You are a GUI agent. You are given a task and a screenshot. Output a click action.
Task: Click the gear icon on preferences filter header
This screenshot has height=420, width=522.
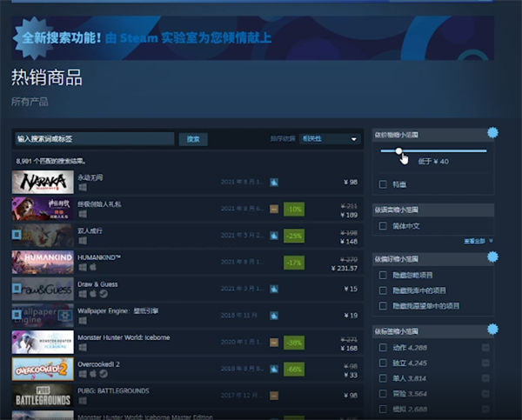tap(492, 257)
